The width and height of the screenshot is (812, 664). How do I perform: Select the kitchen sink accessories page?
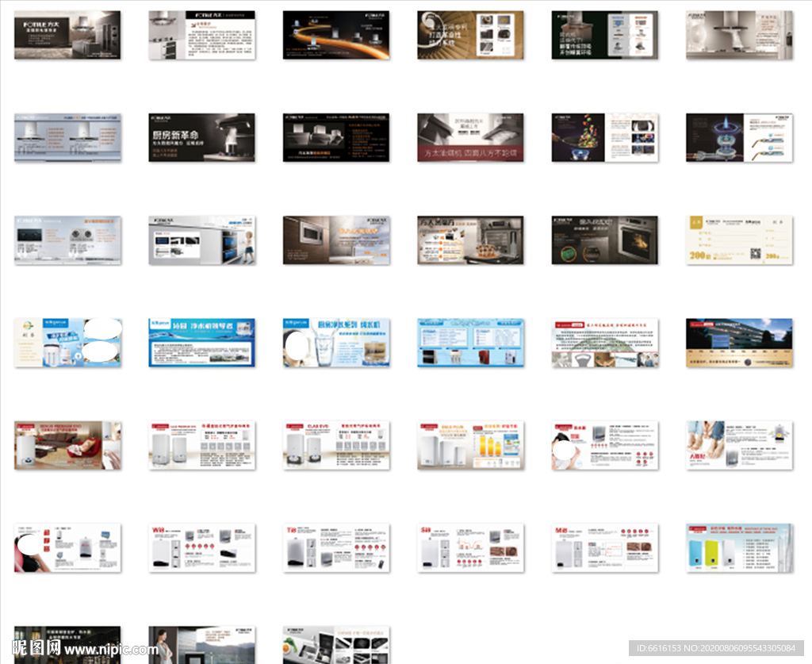[x=336, y=645]
